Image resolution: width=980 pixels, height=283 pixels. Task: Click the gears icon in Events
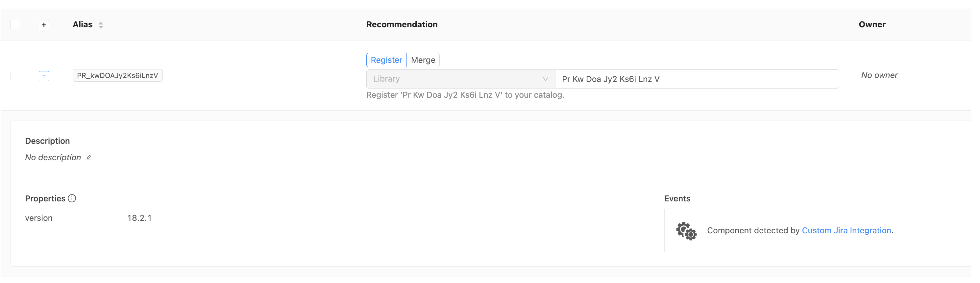686,231
